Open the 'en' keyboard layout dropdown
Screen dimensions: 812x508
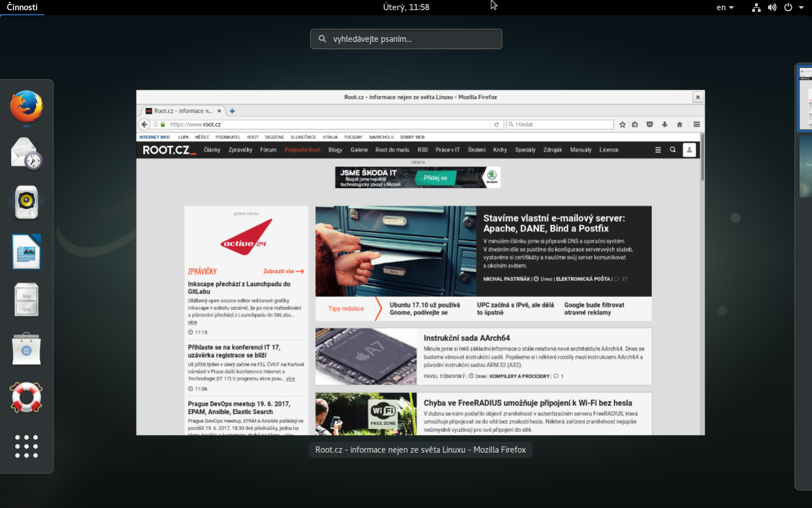pyautogui.click(x=725, y=7)
